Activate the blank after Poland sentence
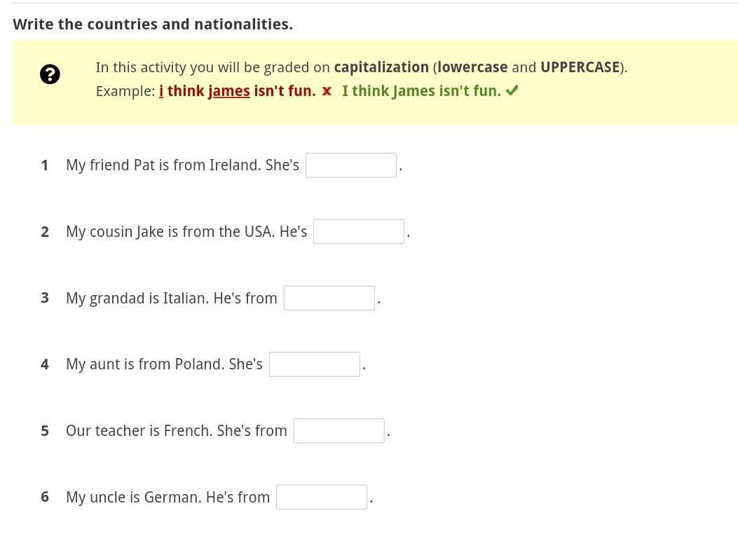 pyautogui.click(x=314, y=364)
